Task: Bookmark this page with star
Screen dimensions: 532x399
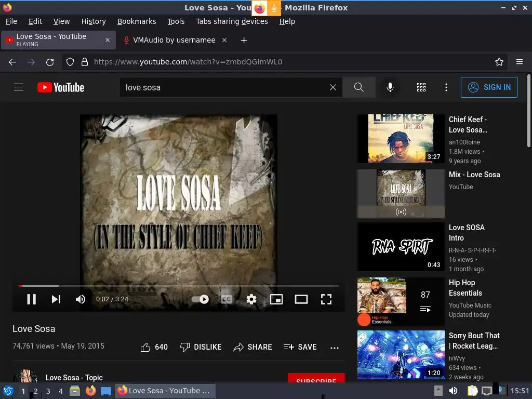Action: pyautogui.click(x=499, y=62)
